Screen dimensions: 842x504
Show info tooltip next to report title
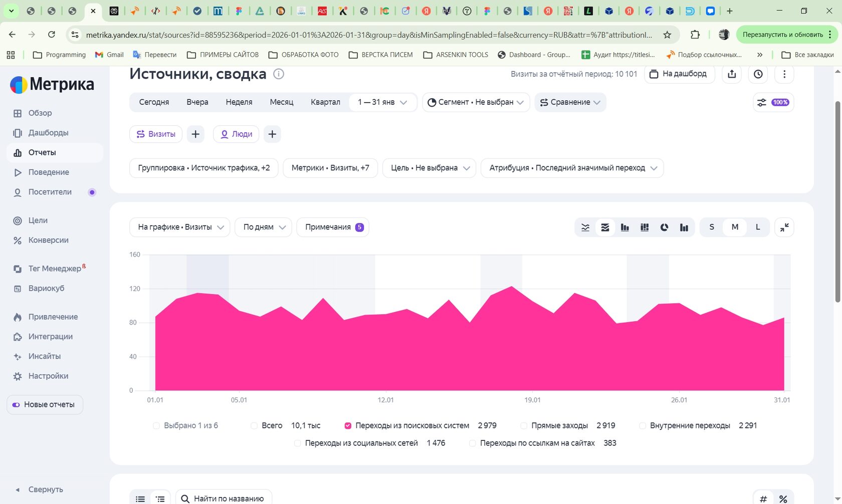(279, 74)
